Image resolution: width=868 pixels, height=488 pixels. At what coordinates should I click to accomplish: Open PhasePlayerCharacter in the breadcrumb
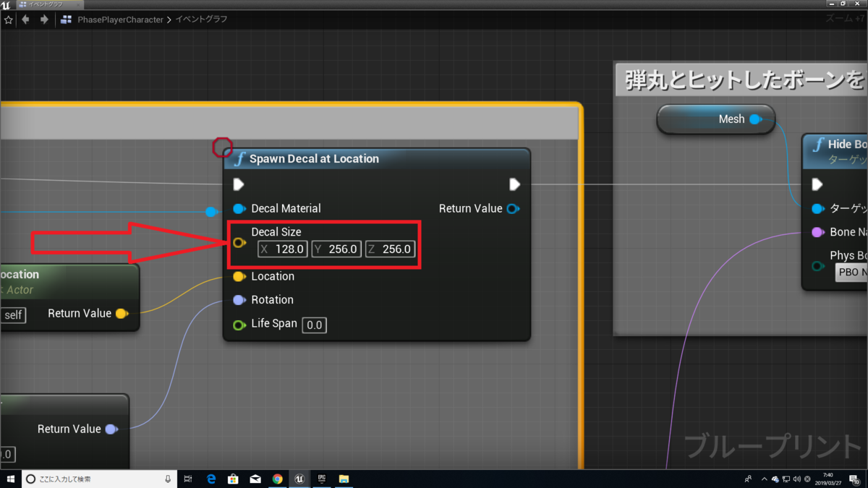121,20
